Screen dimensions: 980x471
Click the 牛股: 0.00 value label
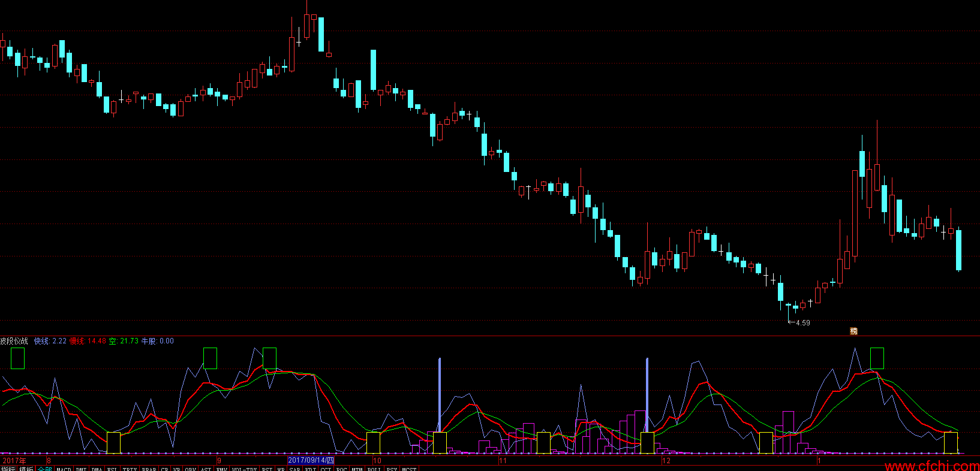coord(158,341)
